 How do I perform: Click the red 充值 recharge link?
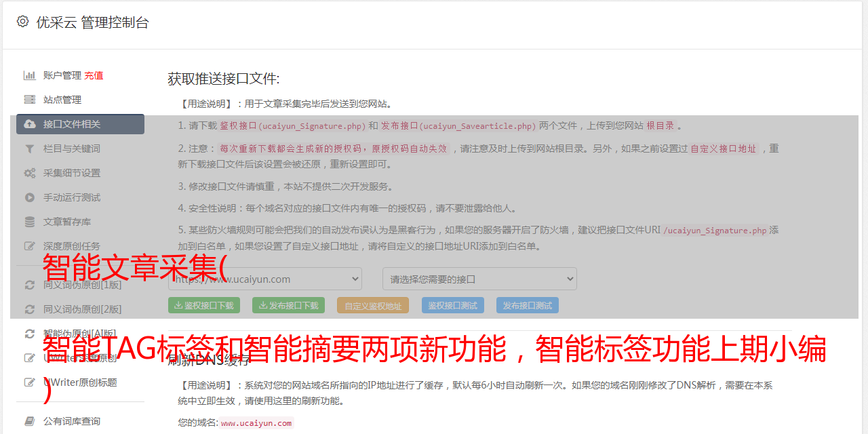94,75
